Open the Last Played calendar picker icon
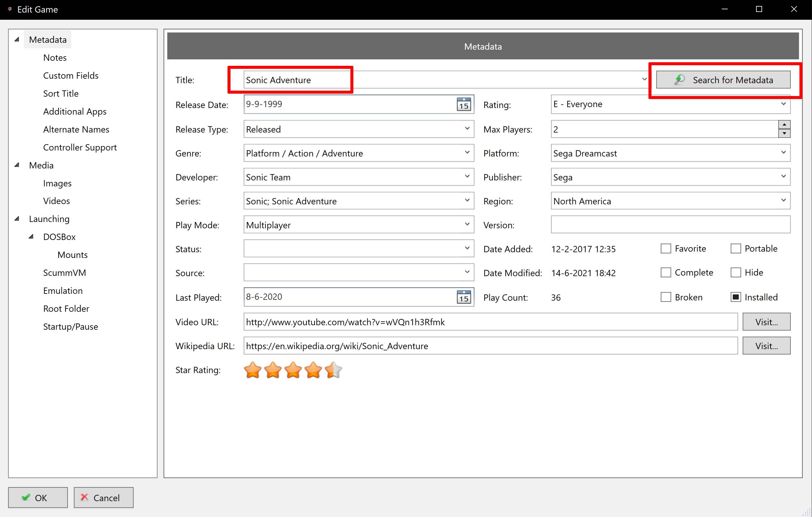 click(464, 297)
